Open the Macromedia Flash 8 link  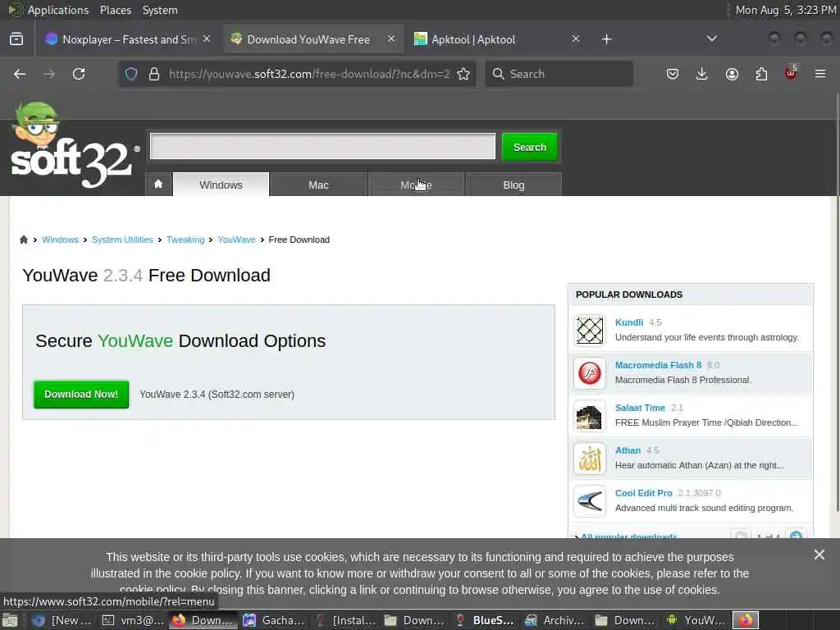tap(658, 365)
